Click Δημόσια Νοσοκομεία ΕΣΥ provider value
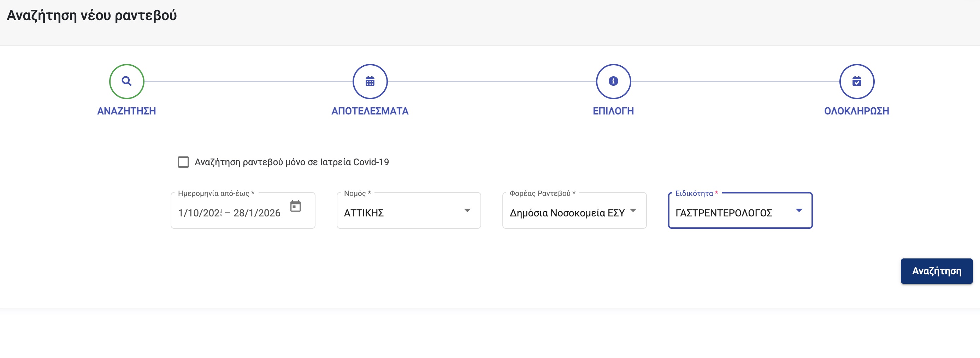This screenshot has width=980, height=358. [x=567, y=213]
